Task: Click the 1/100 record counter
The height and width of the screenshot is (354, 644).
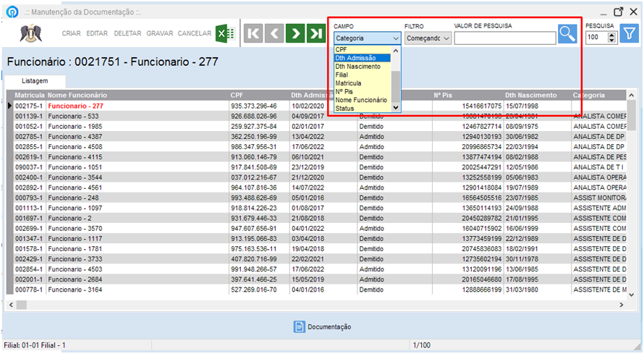Action: click(422, 345)
